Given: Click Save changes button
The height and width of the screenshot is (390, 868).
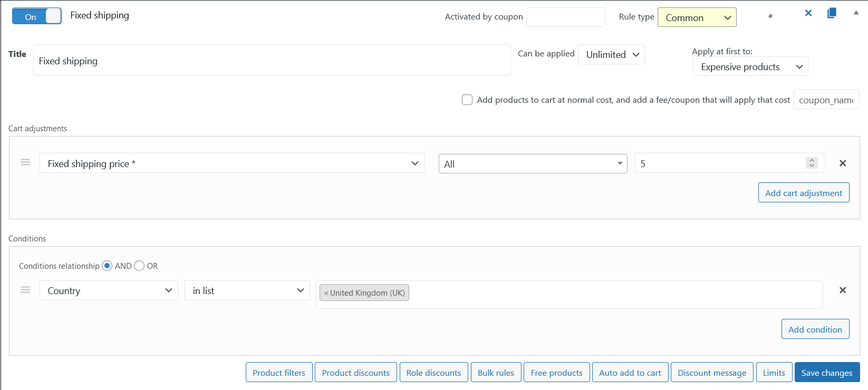Looking at the screenshot, I should click(827, 372).
